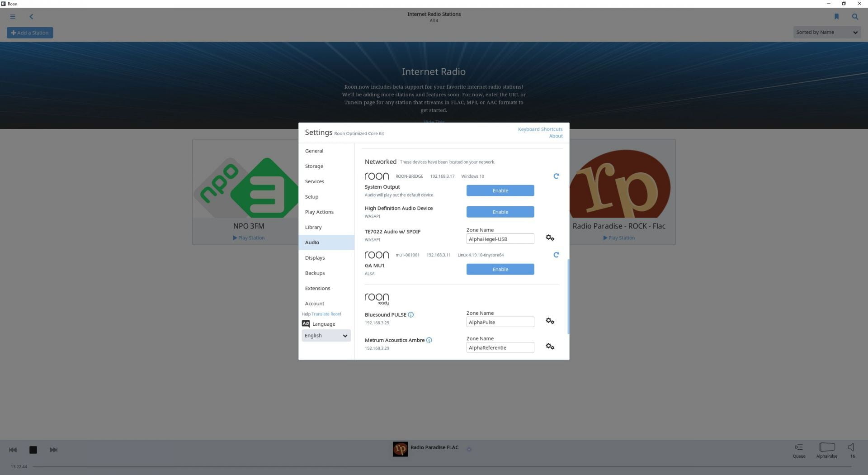The height and width of the screenshot is (475, 868).
Task: Click the Translate Roon link
Action: tap(326, 314)
